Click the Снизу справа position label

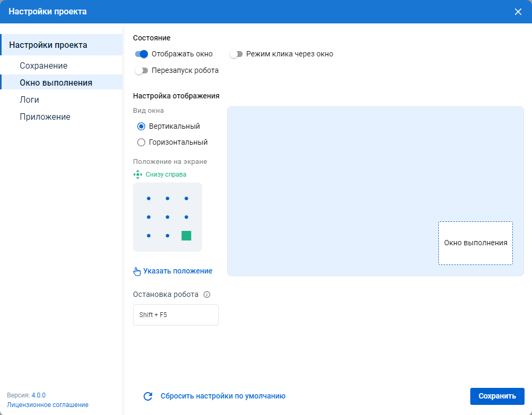[x=166, y=175]
